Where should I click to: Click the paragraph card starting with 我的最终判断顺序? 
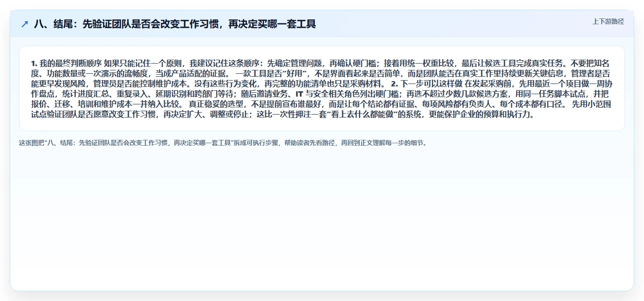pos(322,88)
